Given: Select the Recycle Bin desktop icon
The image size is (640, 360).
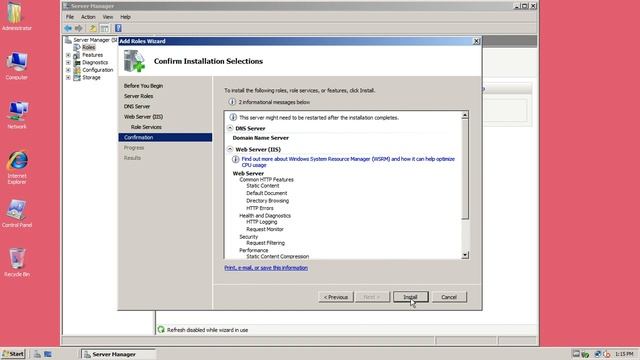Looking at the screenshot, I should tap(16, 262).
